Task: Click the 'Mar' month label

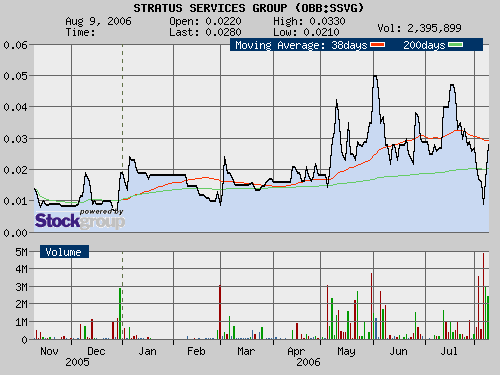Action: (246, 351)
